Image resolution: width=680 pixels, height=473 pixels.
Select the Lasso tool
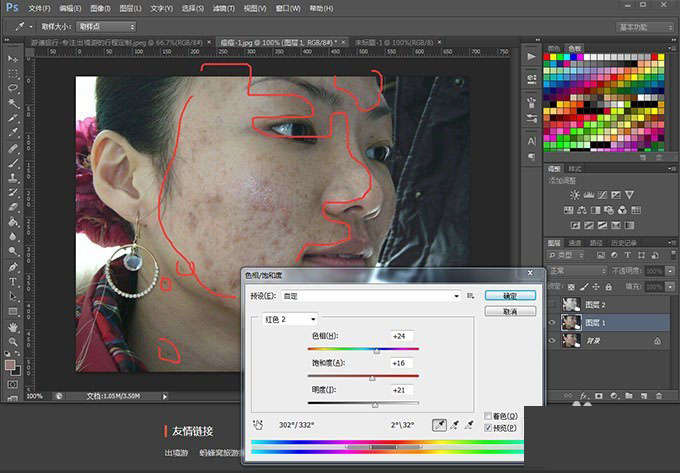click(x=13, y=88)
